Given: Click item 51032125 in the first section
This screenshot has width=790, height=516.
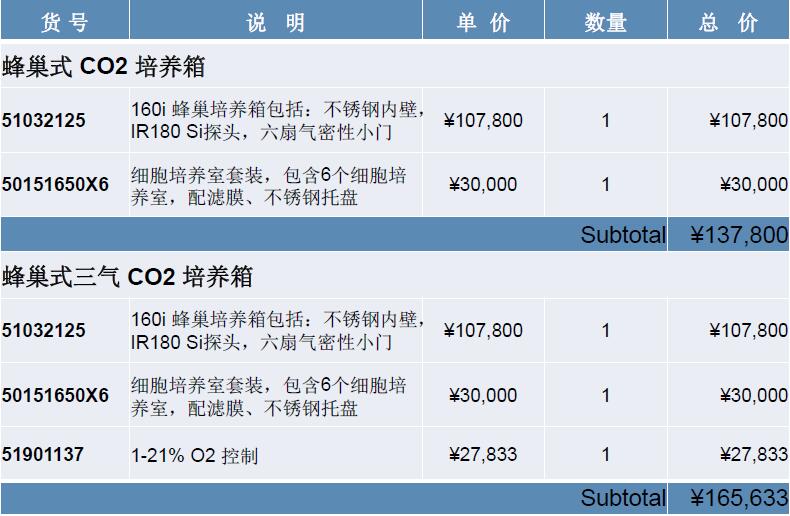Looking at the screenshot, I should [x=43, y=121].
